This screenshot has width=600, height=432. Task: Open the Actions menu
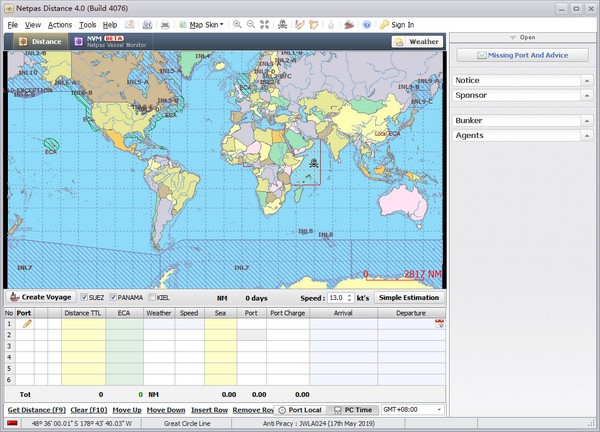pos(60,24)
